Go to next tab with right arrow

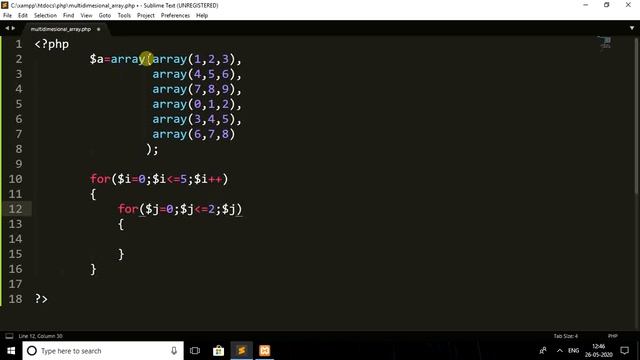13,28
